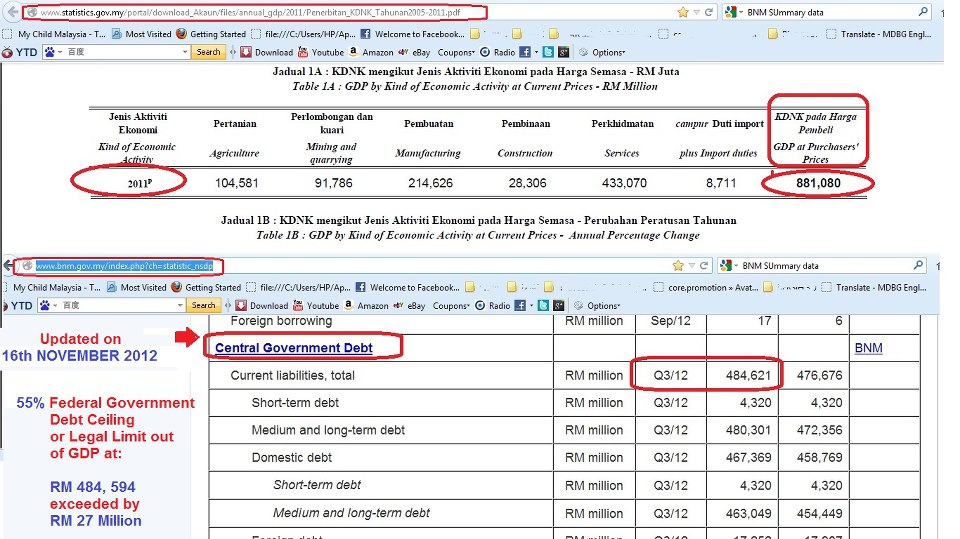Click the YTD logo in the lower browser toolbar

coord(18,306)
